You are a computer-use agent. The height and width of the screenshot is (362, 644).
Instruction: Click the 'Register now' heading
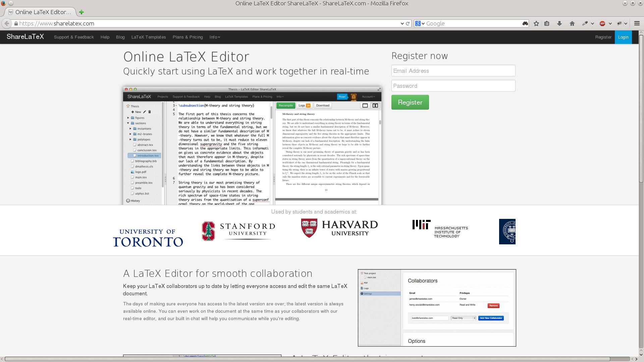coord(420,56)
